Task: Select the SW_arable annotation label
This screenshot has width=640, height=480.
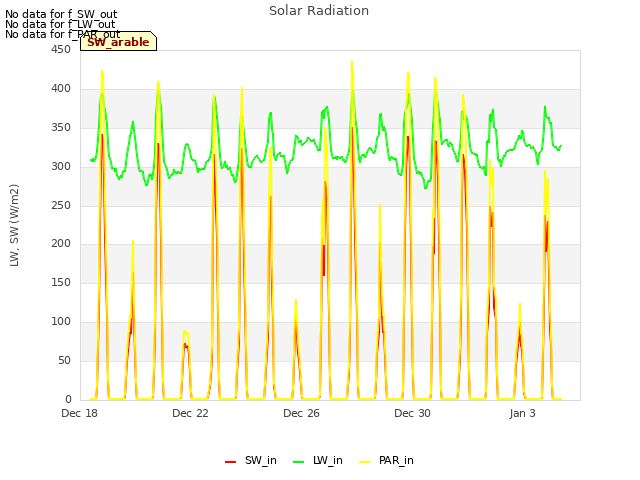Action: (118, 42)
